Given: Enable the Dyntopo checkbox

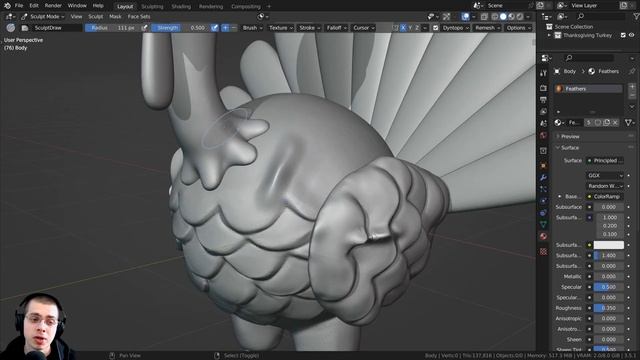Looking at the screenshot, I should [436, 28].
